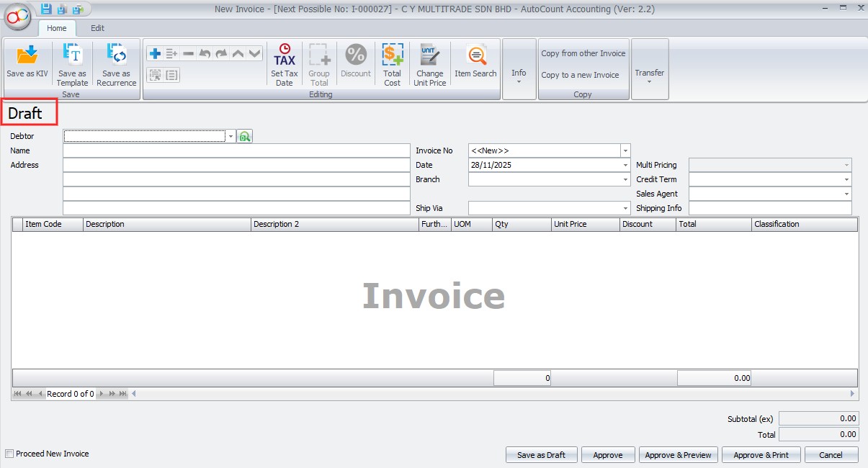
Task: Click the debtor search icon beside Debtor field
Action: [245, 136]
